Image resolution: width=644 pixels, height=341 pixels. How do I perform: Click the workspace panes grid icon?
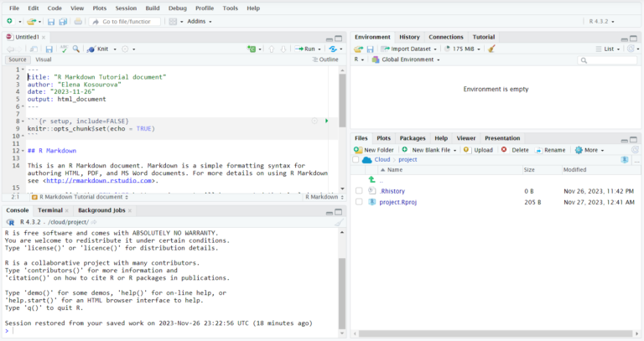[173, 21]
